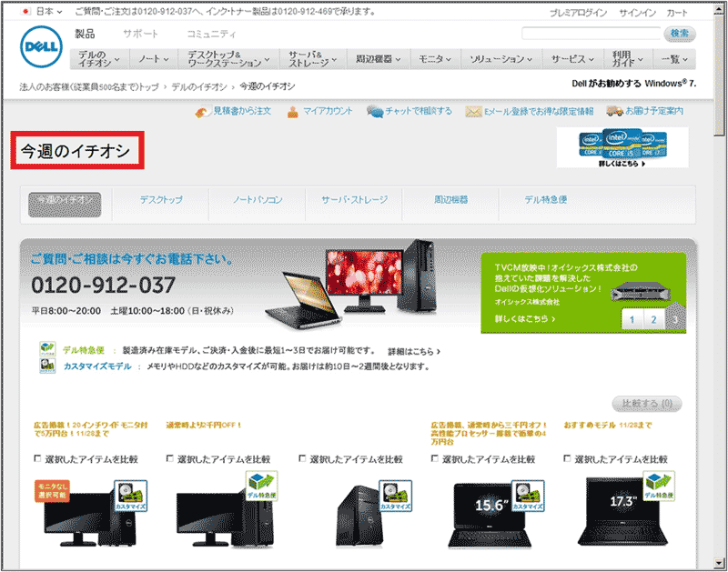
Task: Select the 今週のイチオシ category tab
Action: (x=65, y=205)
